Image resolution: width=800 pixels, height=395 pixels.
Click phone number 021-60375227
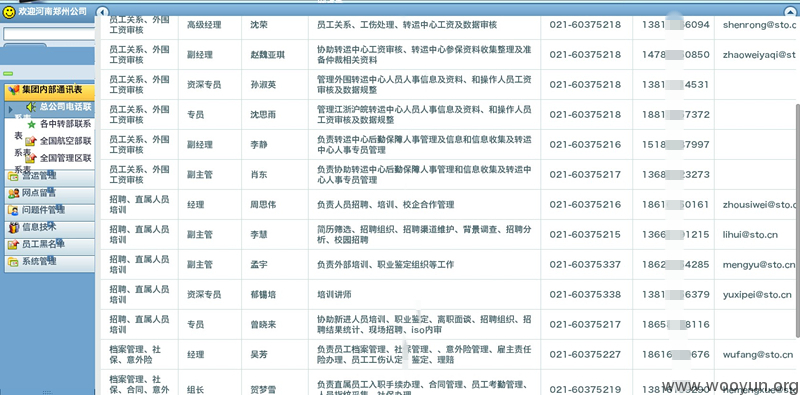585,355
